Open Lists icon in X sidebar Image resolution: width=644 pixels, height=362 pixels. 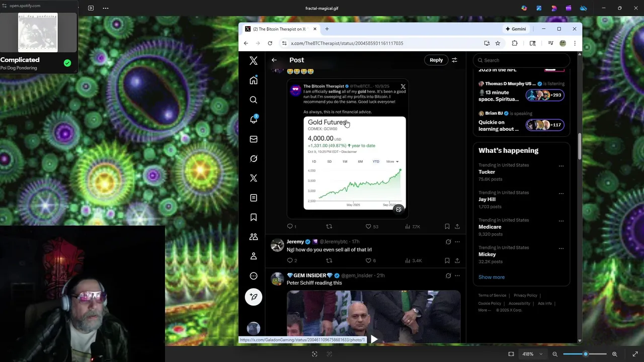click(254, 198)
